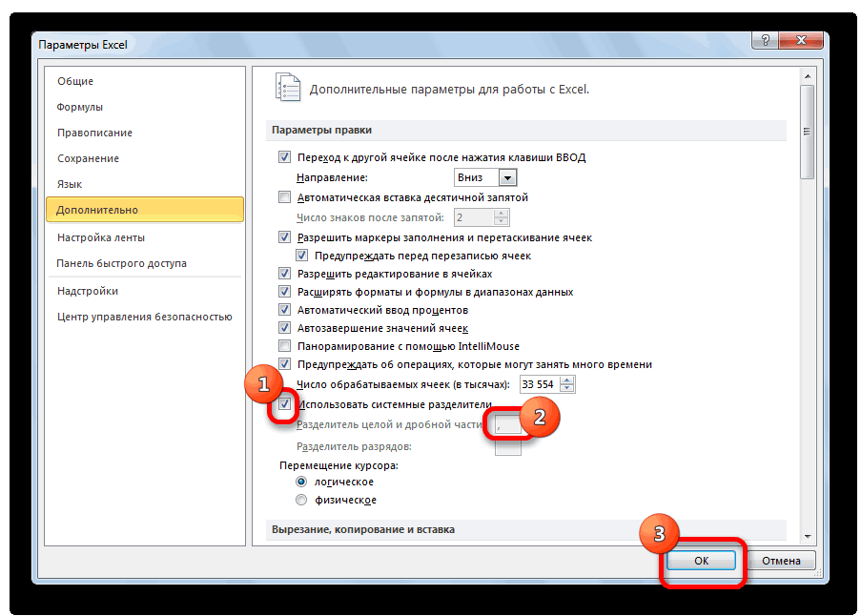Select логическое cursor movement
Image resolution: width=861 pixels, height=616 pixels.
301,483
